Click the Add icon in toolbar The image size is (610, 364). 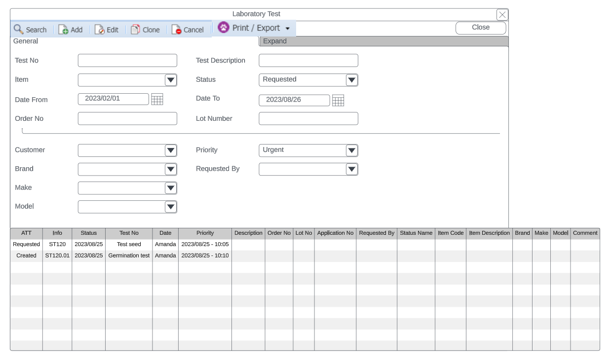[63, 30]
